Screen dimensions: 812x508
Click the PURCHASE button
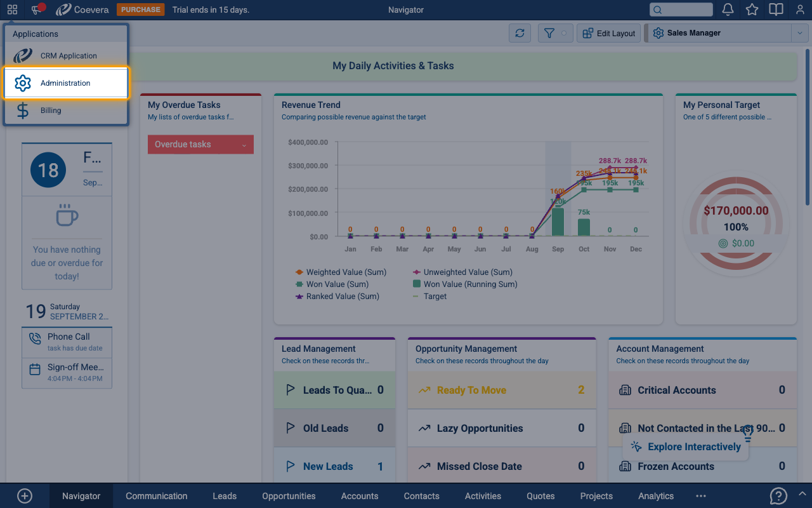coord(141,10)
